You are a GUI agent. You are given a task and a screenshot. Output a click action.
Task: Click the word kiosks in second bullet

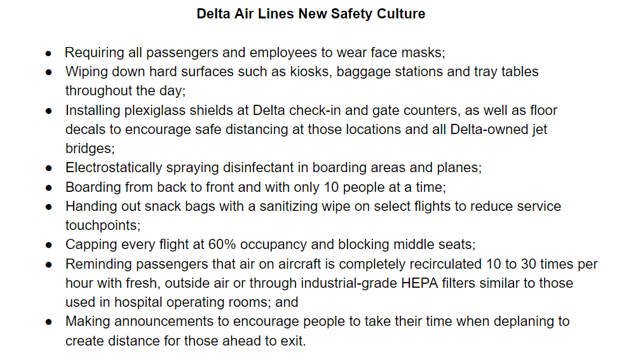click(311, 72)
